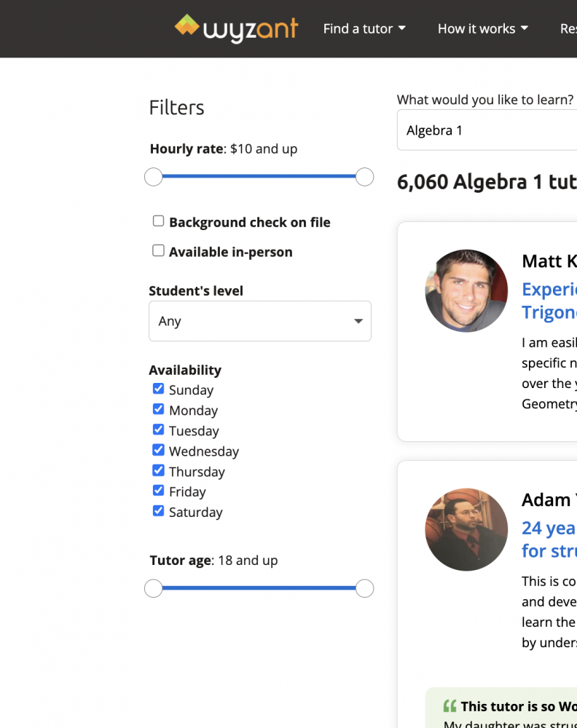Expand the Find a tutor menu
The width and height of the screenshot is (577, 728).
pos(364,29)
